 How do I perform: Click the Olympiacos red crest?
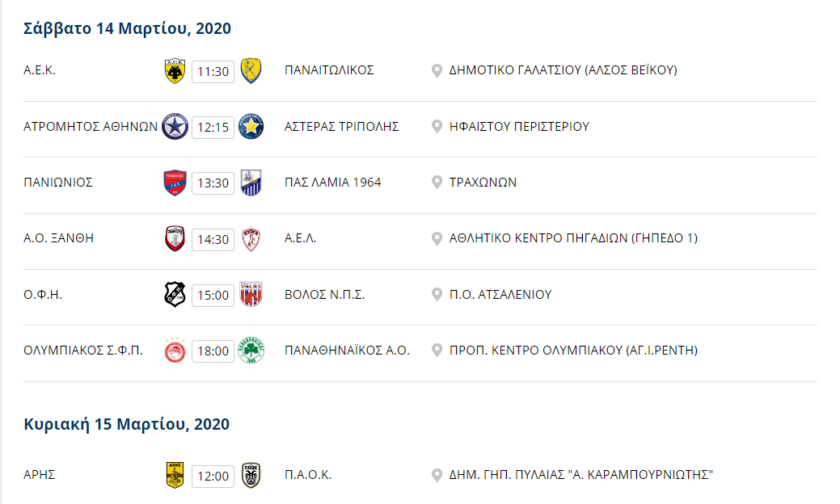pos(175,351)
